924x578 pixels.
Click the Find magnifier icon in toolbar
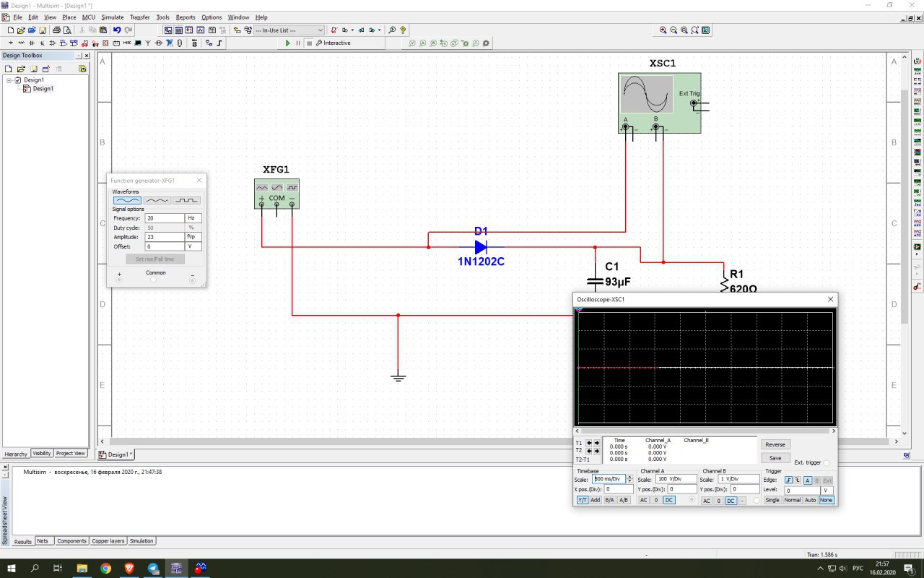pos(392,30)
